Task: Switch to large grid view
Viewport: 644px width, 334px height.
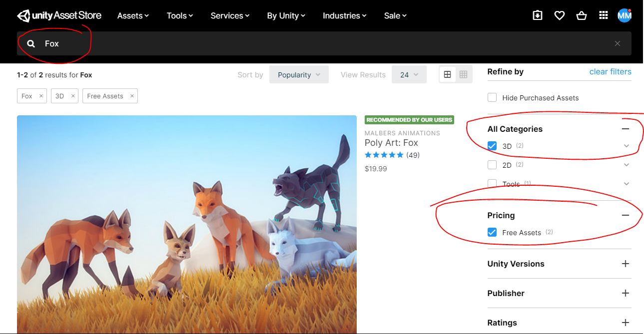Action: 447,74
